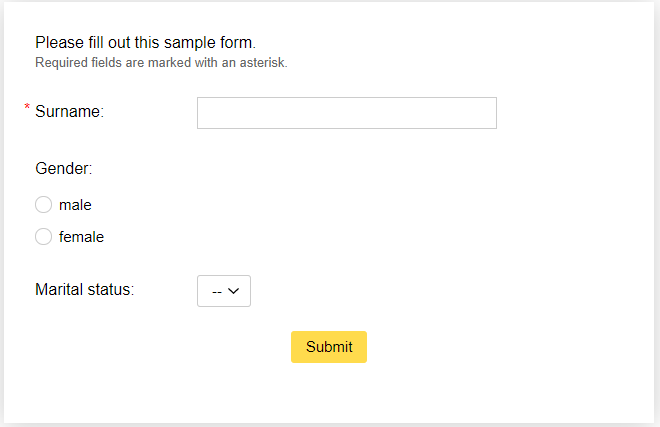Image resolution: width=660 pixels, height=427 pixels.
Task: Click the red required asterisk icon
Action: point(27,107)
